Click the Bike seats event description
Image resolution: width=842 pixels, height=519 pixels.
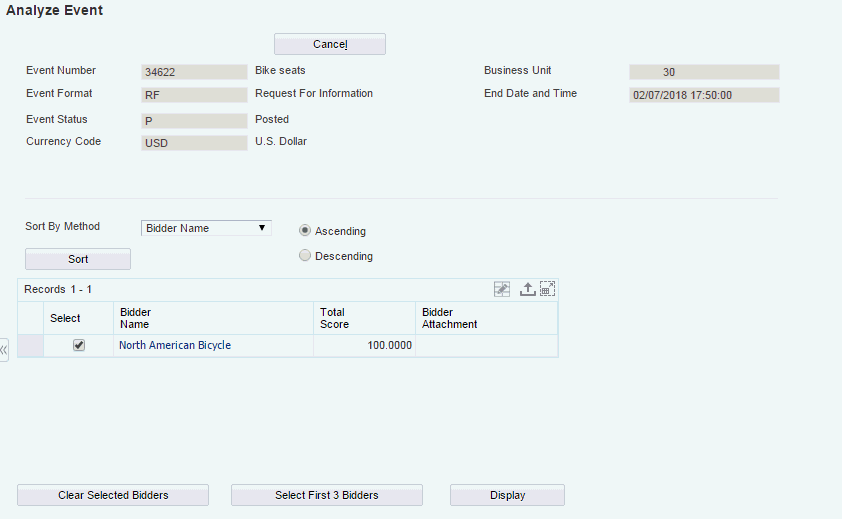(x=280, y=70)
